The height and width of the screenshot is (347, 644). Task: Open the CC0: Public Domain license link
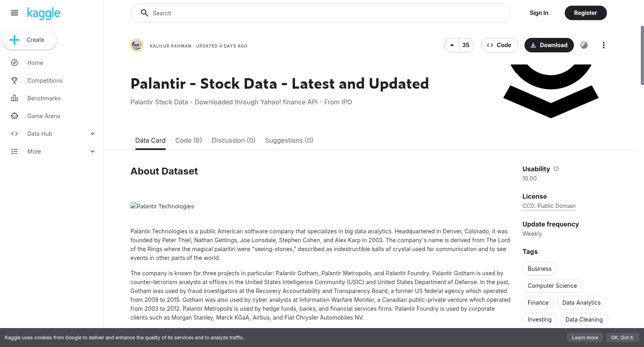click(549, 206)
